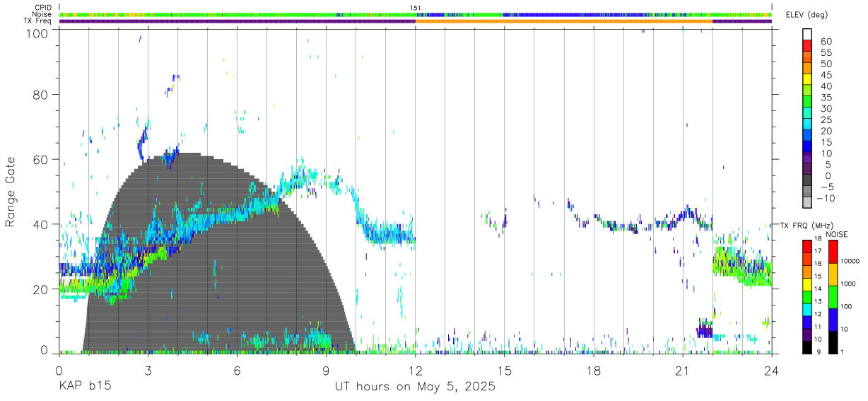Click the red top segment of TX FRQ colorbar

807,246
